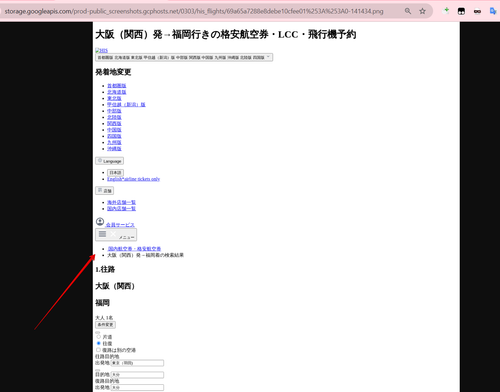Image resolution: width=500 pixels, height=392 pixels.
Task: Click the Language button
Action: point(109,161)
